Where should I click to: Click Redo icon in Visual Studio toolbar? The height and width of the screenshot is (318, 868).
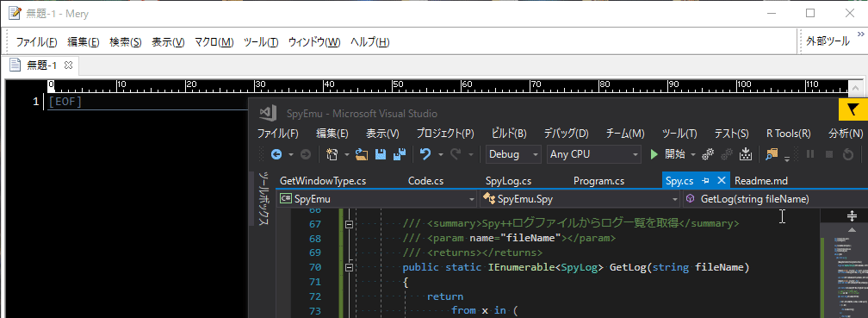click(x=456, y=154)
